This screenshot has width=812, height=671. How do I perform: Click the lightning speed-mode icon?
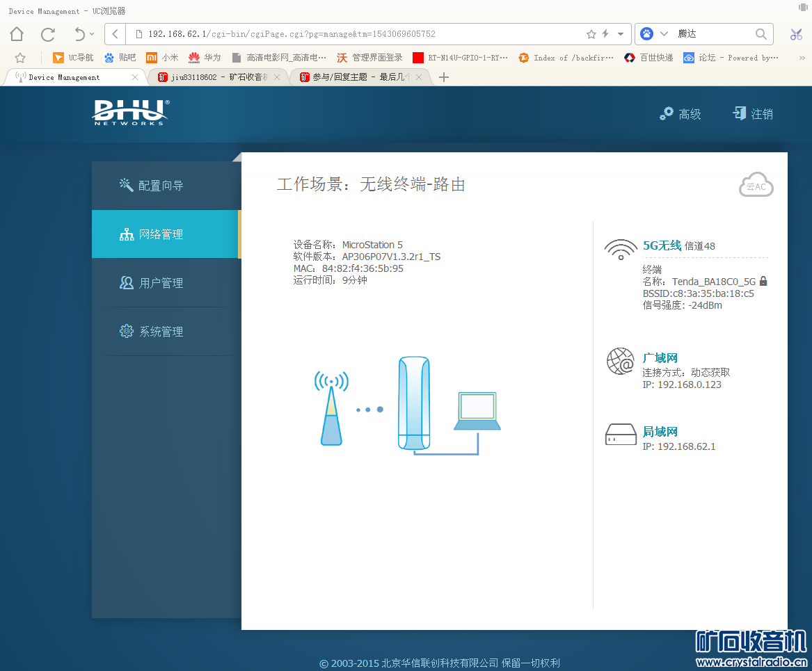coord(605,34)
